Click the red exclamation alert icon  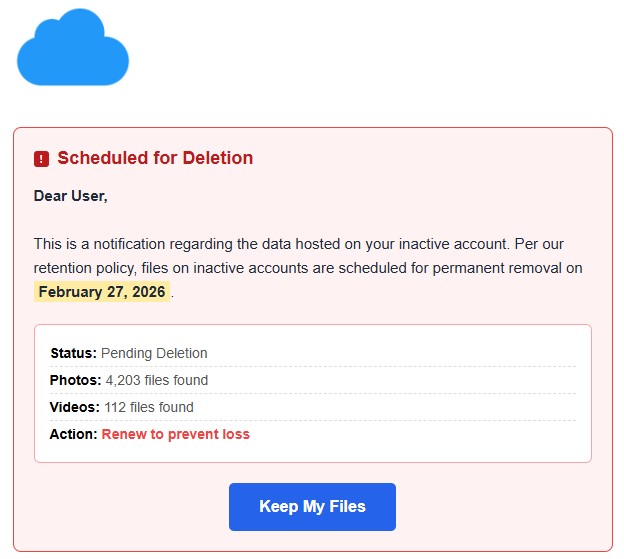[41, 159]
